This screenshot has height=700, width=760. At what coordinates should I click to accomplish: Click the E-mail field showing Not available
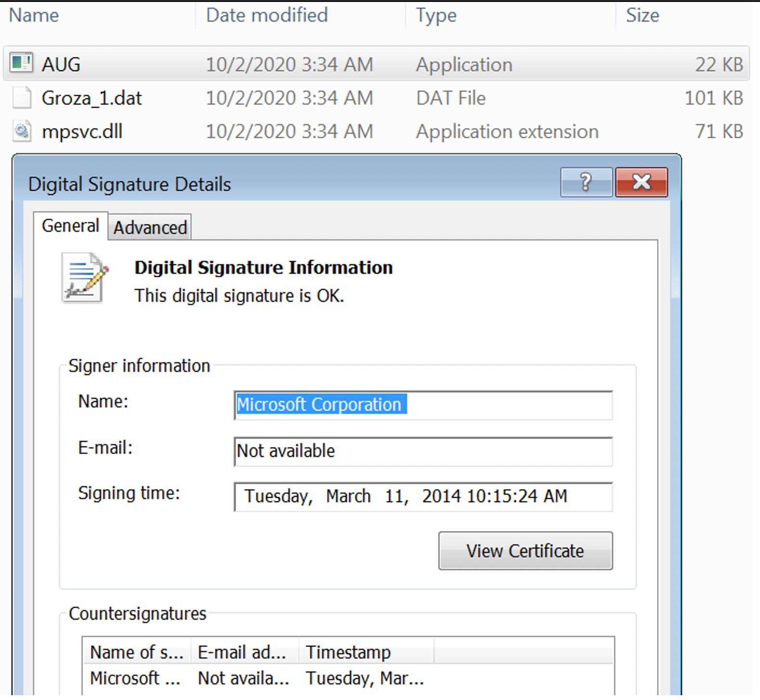423,451
